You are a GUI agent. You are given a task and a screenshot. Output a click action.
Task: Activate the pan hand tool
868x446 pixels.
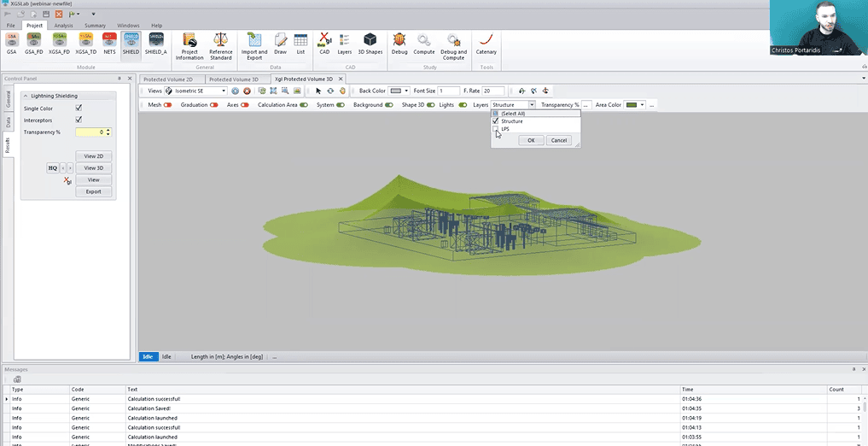coord(342,91)
